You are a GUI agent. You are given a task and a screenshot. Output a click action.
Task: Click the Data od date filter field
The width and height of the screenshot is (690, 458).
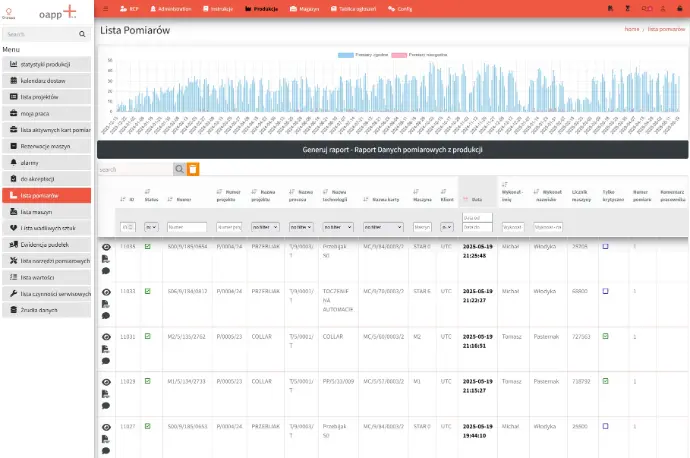pyautogui.click(x=477, y=218)
